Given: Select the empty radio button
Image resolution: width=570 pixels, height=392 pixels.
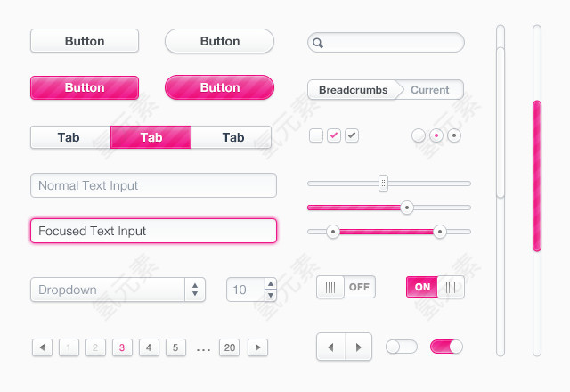Looking at the screenshot, I should tap(419, 135).
